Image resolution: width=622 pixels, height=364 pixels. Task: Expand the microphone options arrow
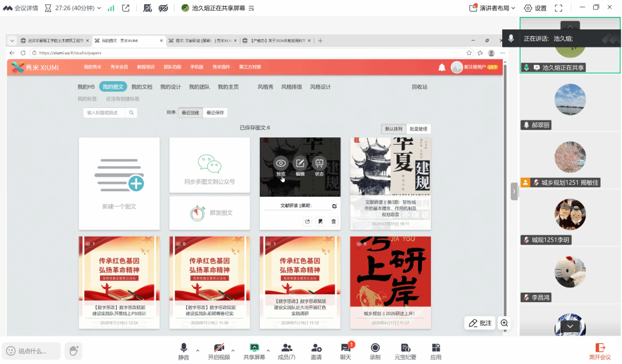[197, 350]
